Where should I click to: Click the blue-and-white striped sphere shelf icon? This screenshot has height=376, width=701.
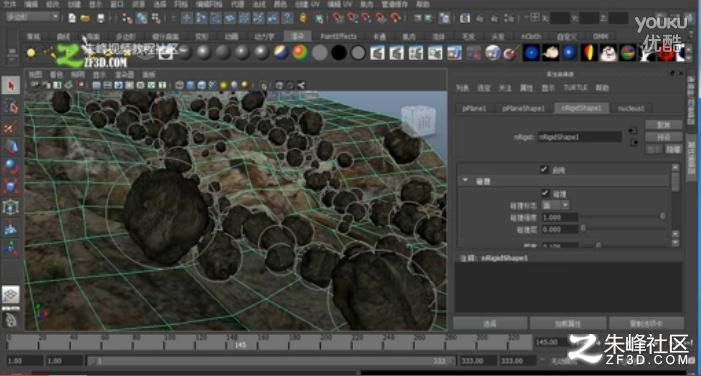pyautogui.click(x=281, y=53)
